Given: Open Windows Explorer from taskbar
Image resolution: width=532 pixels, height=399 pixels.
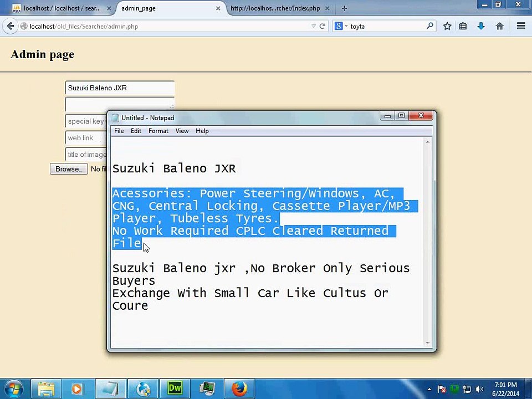Looking at the screenshot, I should 46,389.
